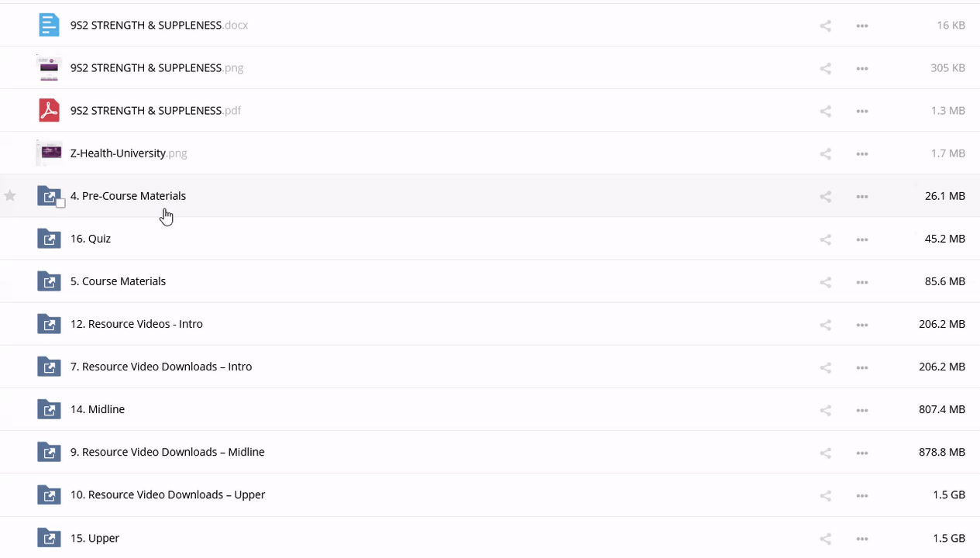This screenshot has width=980, height=558.
Task: Click the 4. Pre-Course Materials folder name
Action: point(128,196)
